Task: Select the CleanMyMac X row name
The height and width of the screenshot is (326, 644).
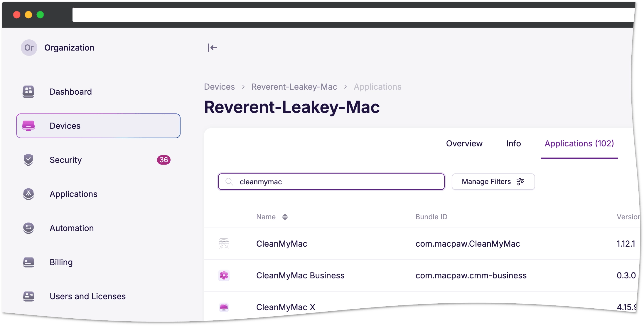Action: [x=286, y=307]
